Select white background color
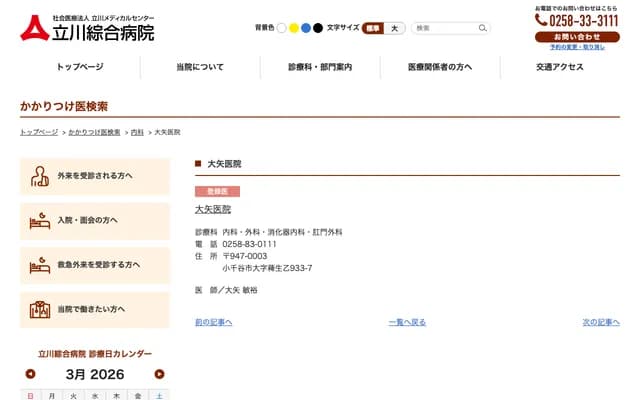 point(282,28)
